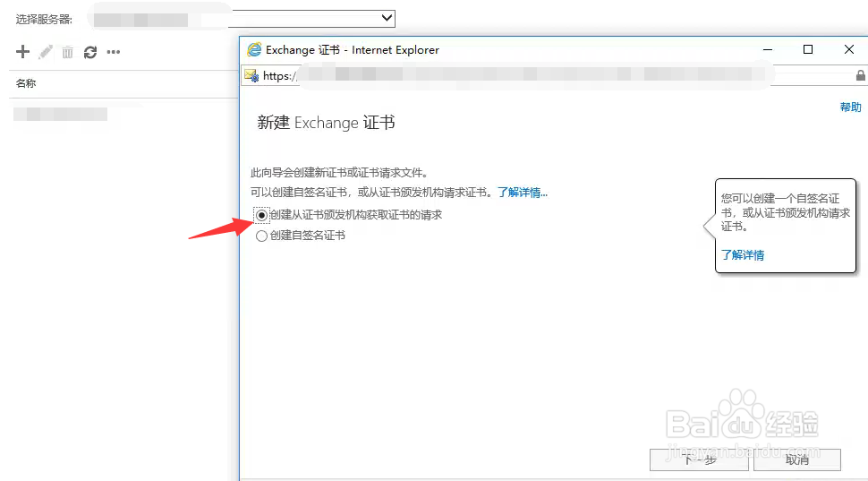Screen dimensions: 868x481
Task: Click the 新建 Exchange 证书 heading
Action: point(326,123)
